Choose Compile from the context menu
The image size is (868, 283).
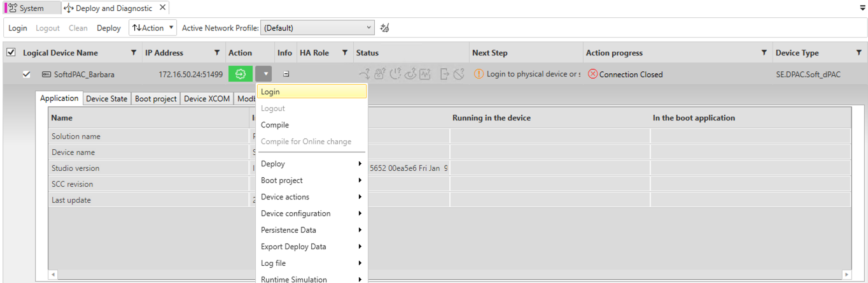(311, 125)
